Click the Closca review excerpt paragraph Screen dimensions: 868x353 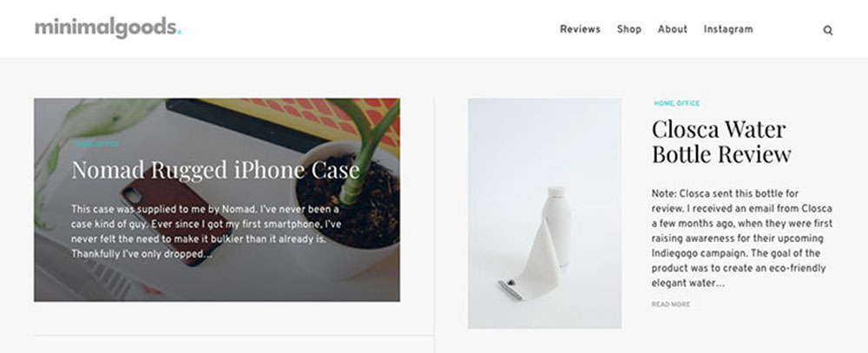741,239
